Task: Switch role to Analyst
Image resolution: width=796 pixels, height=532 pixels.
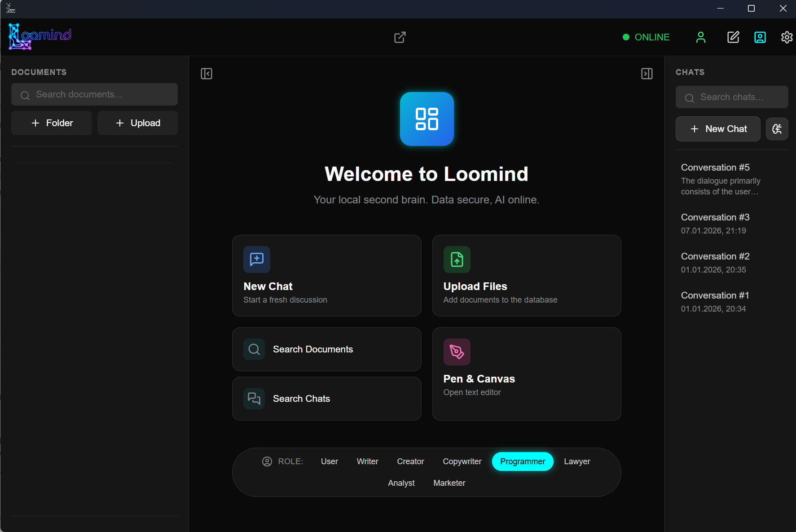Action: (x=401, y=483)
